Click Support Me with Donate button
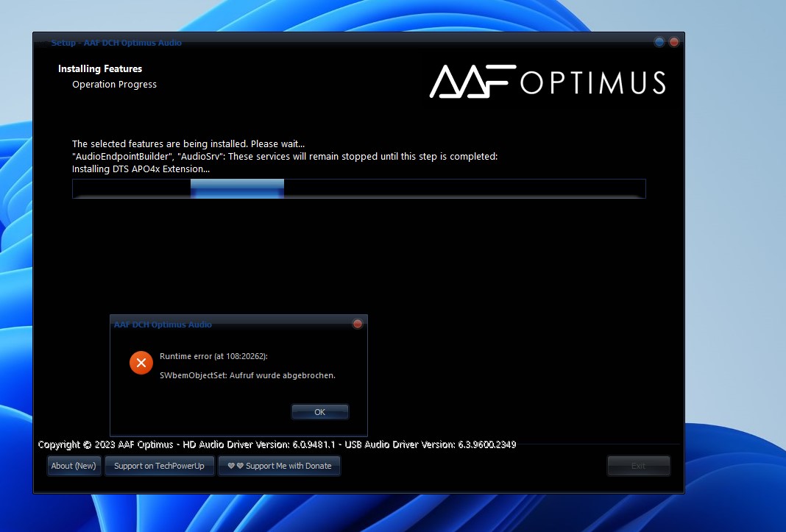Image resolution: width=786 pixels, height=532 pixels. (x=279, y=466)
